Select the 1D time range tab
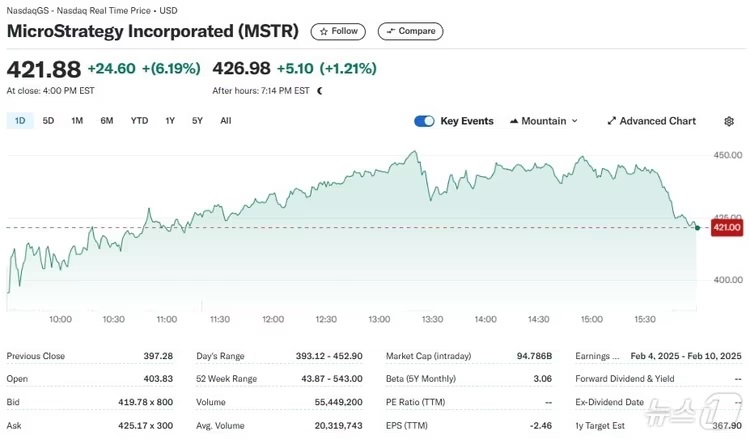750x439 pixels. pyautogui.click(x=19, y=121)
